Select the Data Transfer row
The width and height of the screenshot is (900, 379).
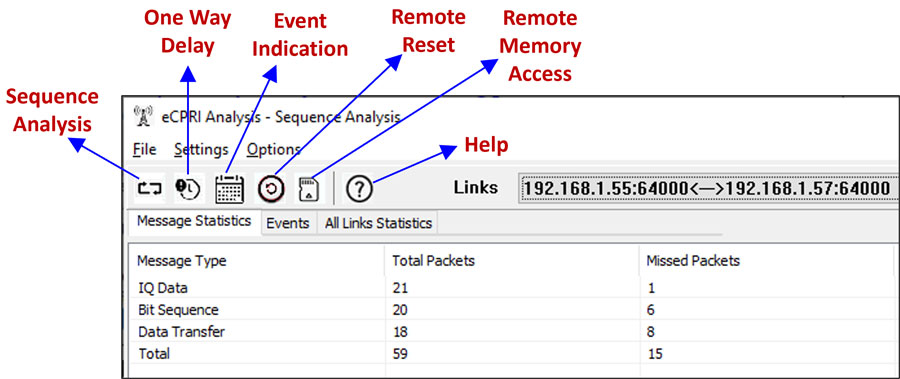coord(511,331)
